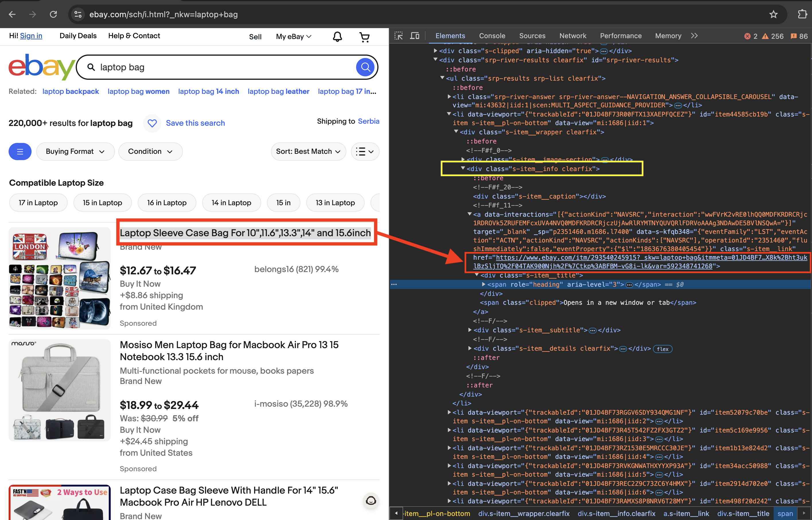Open the laptop bag 14 inch related search

[x=208, y=91]
